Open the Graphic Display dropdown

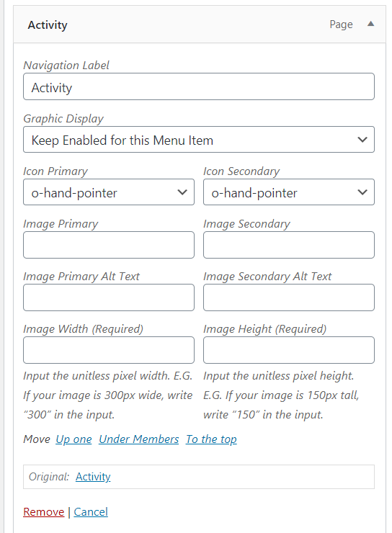199,140
